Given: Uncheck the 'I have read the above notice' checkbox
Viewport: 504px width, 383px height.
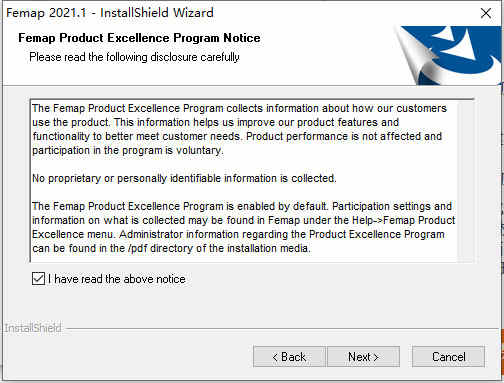Looking at the screenshot, I should tap(38, 279).
